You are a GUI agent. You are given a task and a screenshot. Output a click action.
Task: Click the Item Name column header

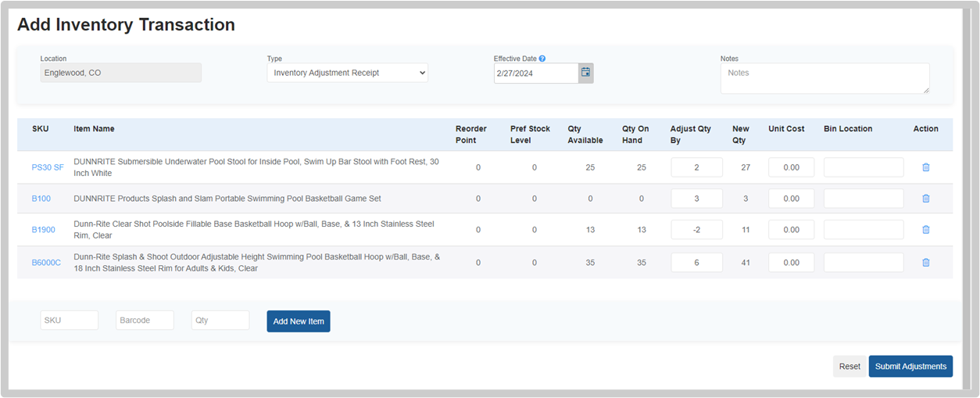coord(94,129)
